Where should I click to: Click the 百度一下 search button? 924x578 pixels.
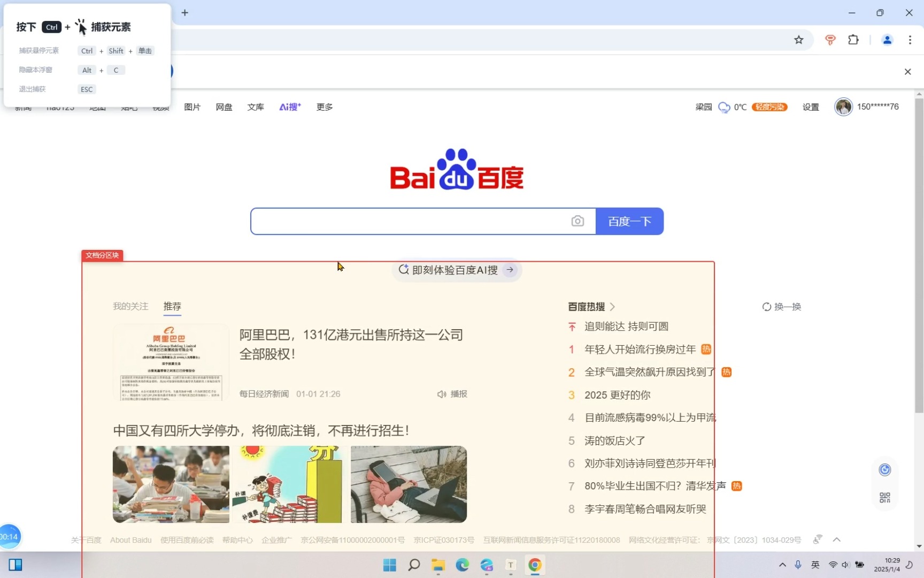pyautogui.click(x=629, y=221)
